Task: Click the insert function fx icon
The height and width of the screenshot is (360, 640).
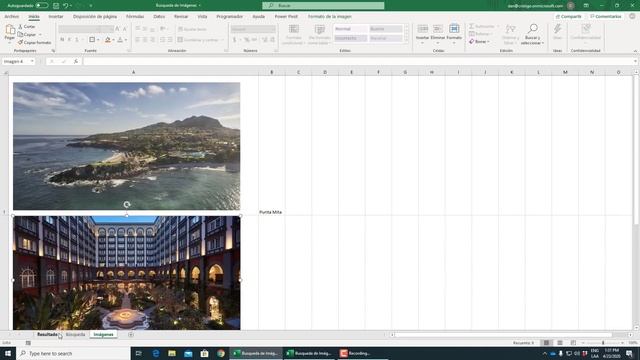Action: pos(76,61)
